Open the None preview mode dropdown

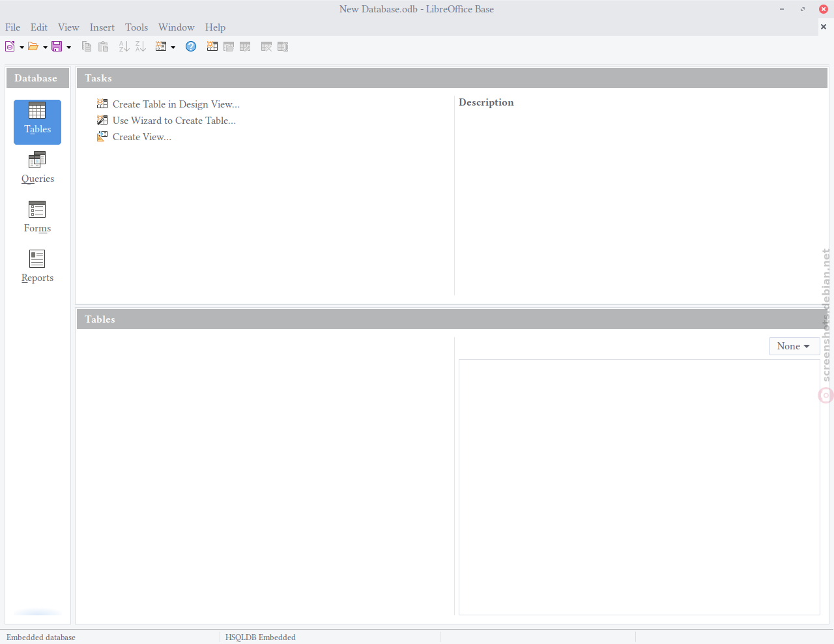[794, 346]
